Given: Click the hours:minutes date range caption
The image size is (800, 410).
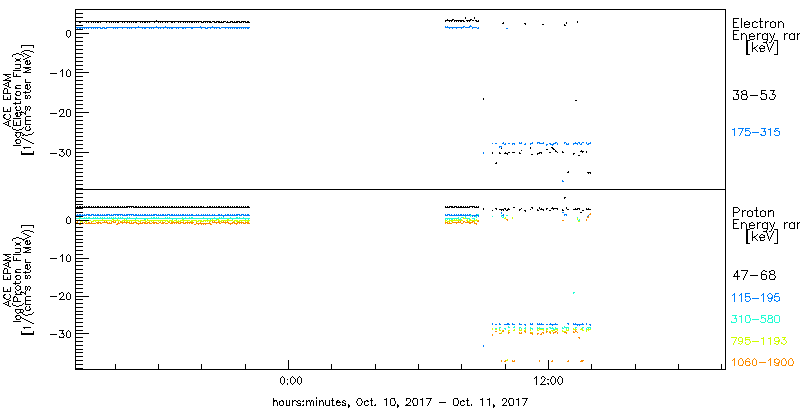Looking at the screenshot, I should pyautogui.click(x=399, y=401).
